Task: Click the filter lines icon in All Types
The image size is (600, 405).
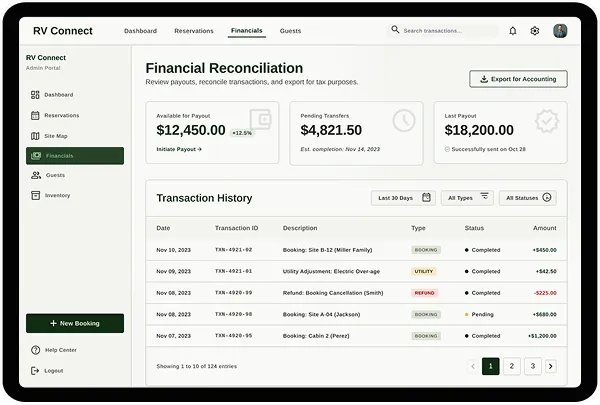Action: pos(484,196)
